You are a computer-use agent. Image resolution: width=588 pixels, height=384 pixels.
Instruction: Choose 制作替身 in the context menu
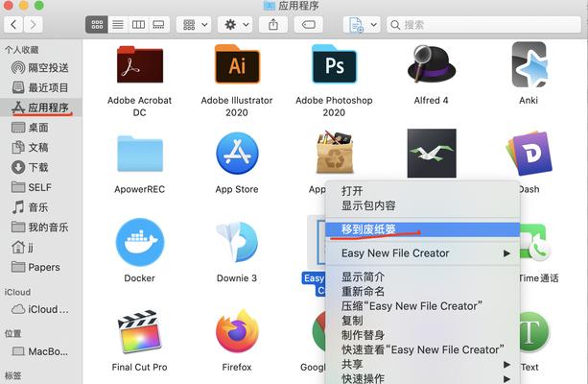[422, 335]
